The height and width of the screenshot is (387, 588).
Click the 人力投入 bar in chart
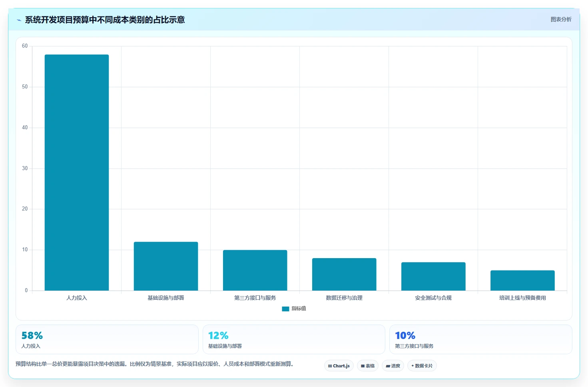pyautogui.click(x=77, y=172)
